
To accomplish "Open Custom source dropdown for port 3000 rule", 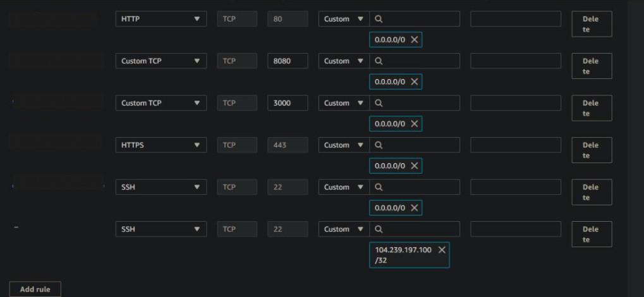I will point(343,103).
